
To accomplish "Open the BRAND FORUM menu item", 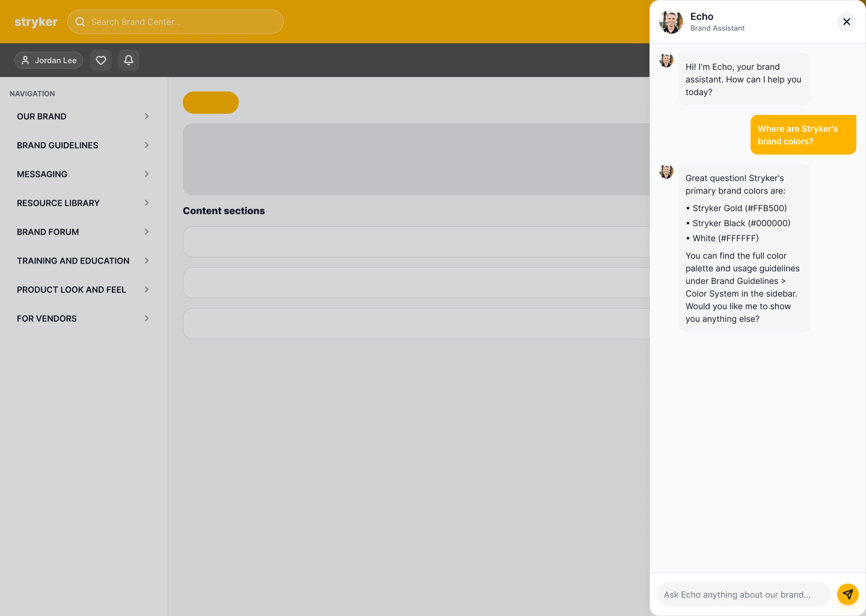I will tap(84, 232).
